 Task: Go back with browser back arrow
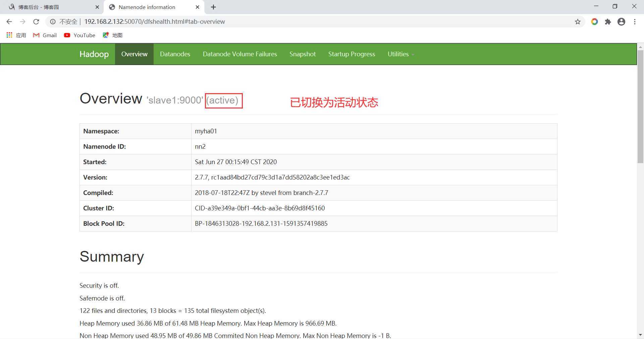click(x=9, y=21)
